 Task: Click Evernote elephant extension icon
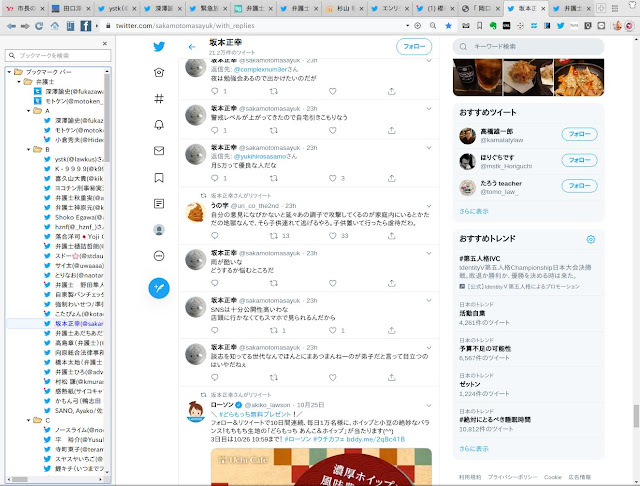pos(493,26)
